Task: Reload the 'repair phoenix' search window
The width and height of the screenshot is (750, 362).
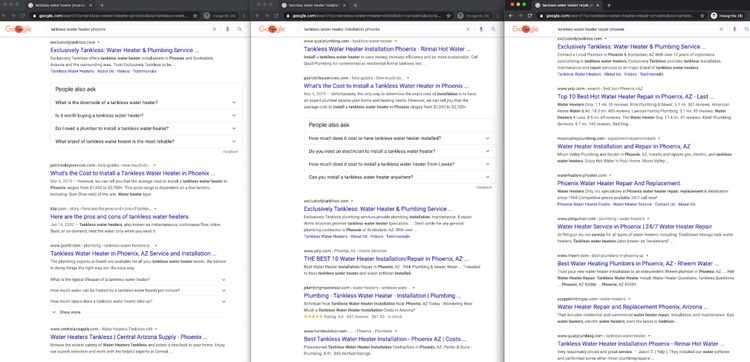Action: [x=530, y=16]
